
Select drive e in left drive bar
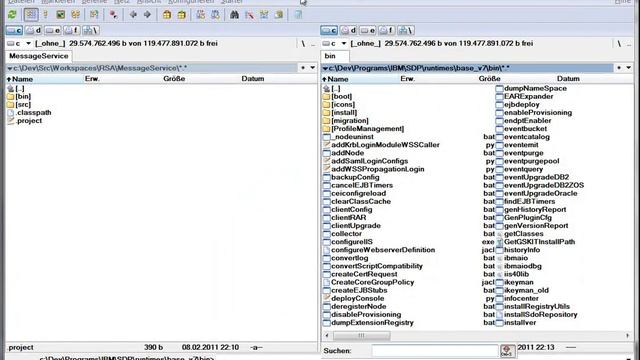[53, 30]
